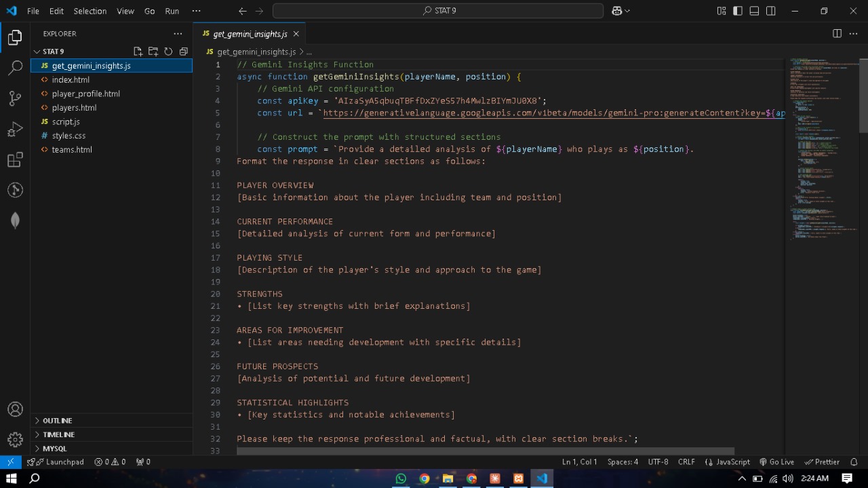
Task: Change CRLF end of line sequence
Action: point(686,462)
